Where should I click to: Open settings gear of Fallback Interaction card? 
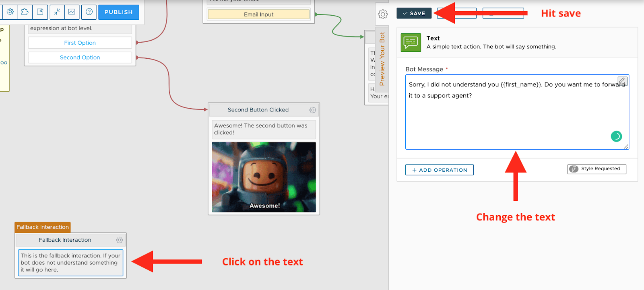click(x=120, y=240)
